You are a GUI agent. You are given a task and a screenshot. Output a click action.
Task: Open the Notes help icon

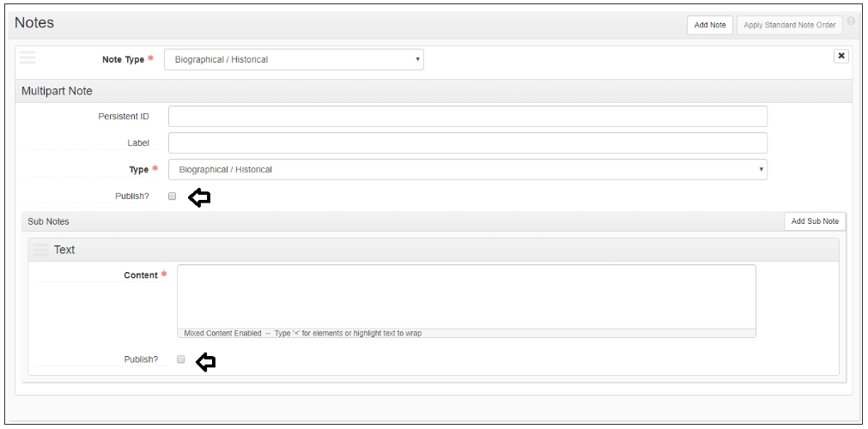851,21
